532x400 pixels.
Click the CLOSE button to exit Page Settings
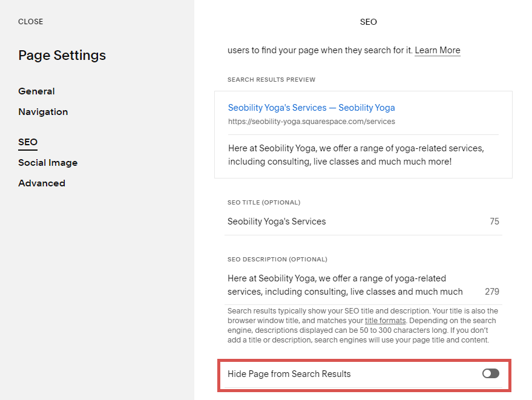(x=30, y=21)
